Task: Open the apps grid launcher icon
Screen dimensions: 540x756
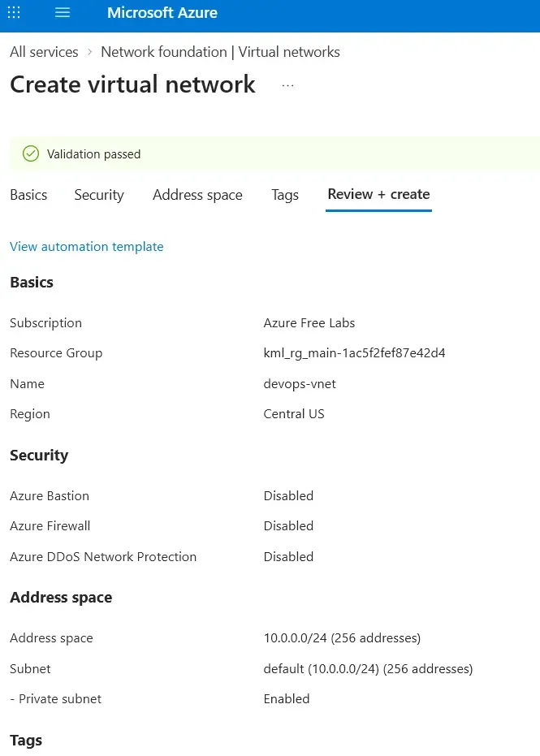Action: 14,12
